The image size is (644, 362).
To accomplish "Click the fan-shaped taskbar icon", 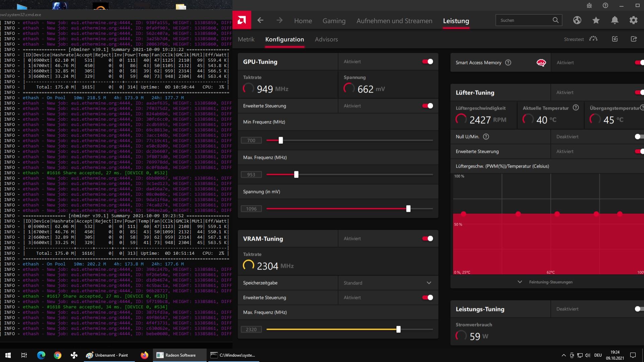I will 74,355.
